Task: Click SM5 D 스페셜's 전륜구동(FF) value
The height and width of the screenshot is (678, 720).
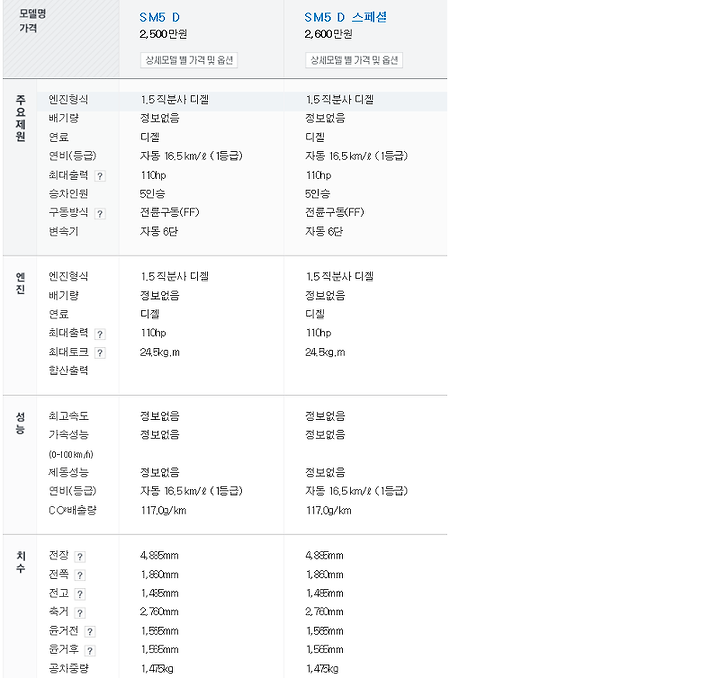Action: [335, 213]
